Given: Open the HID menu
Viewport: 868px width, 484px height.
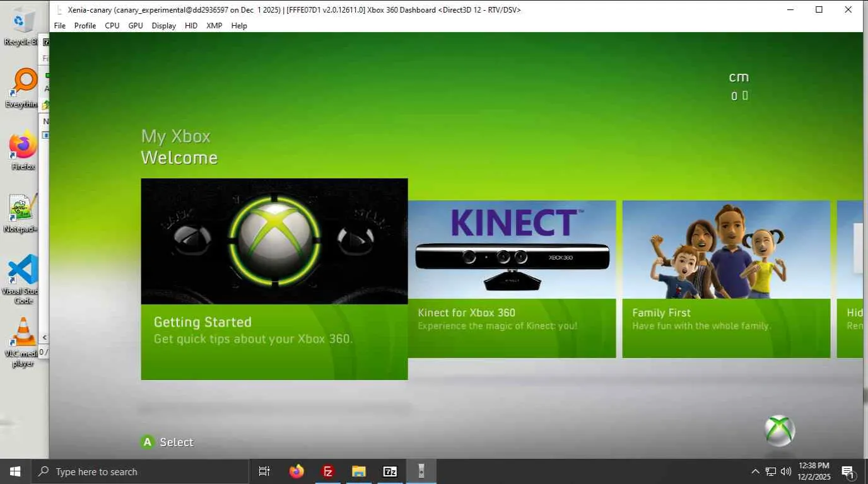Looking at the screenshot, I should point(191,26).
